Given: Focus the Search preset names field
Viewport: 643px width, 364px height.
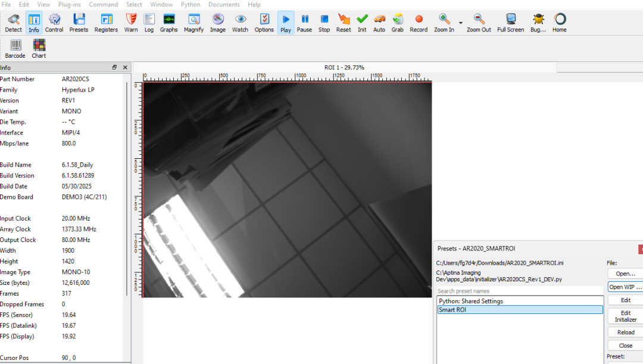Looking at the screenshot, I should (x=520, y=291).
